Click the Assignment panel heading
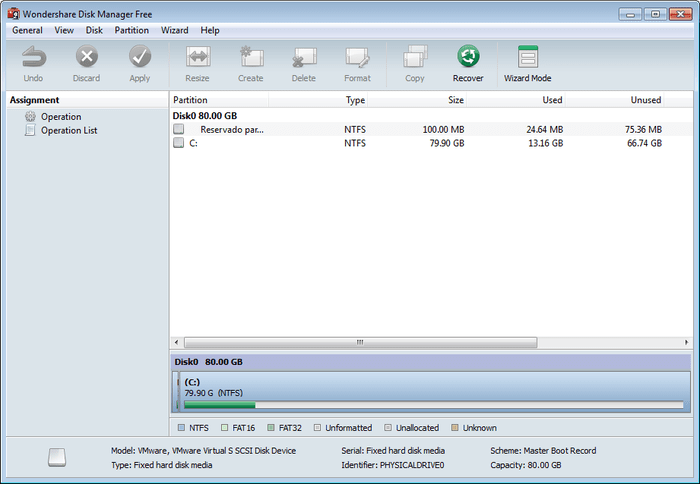This screenshot has width=700, height=484. click(x=34, y=100)
